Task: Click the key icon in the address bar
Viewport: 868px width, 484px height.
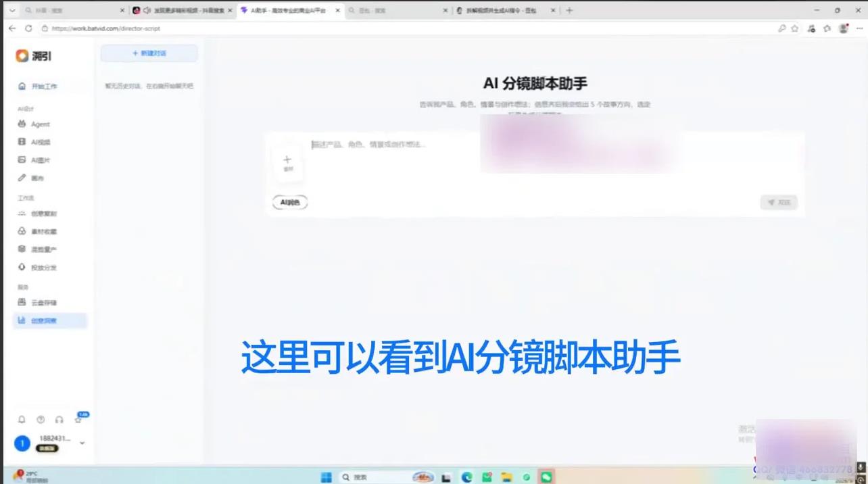Action: pos(782,28)
